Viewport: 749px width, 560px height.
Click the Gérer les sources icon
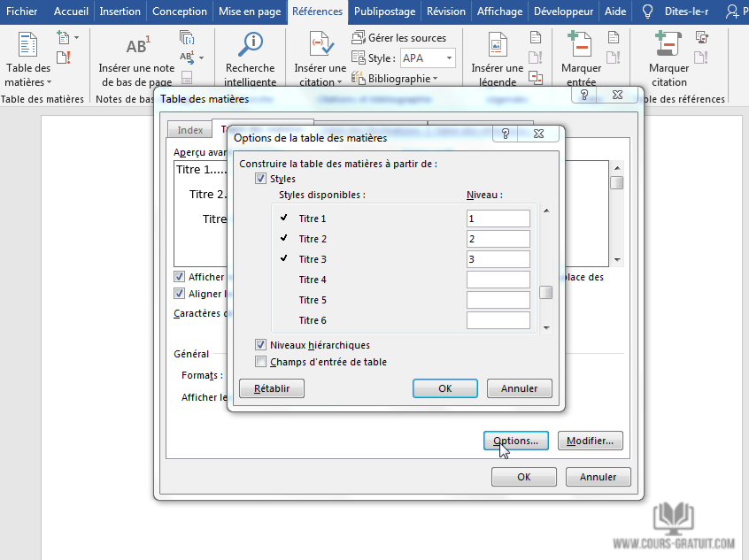tap(359, 38)
